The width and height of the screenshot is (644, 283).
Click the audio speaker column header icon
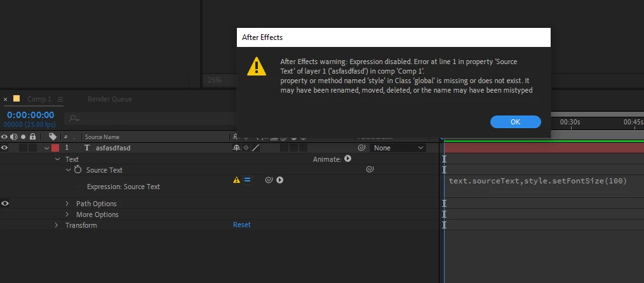point(13,136)
